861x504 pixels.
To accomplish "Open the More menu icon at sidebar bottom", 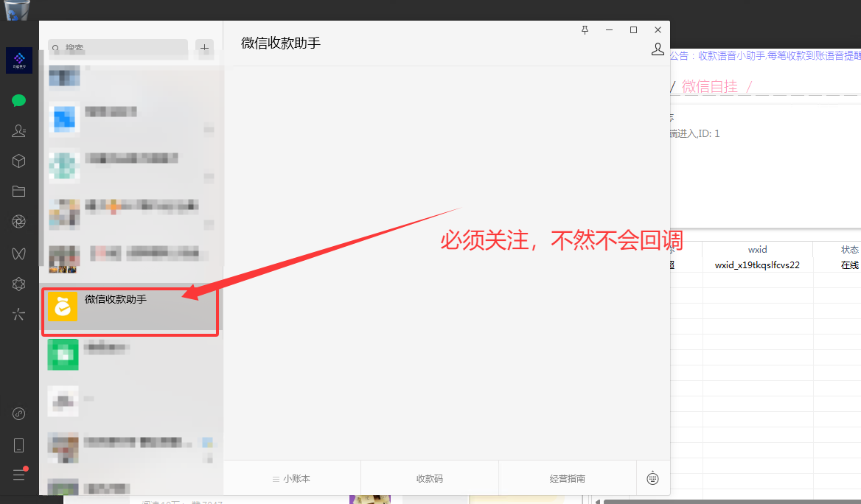I will [x=18, y=475].
